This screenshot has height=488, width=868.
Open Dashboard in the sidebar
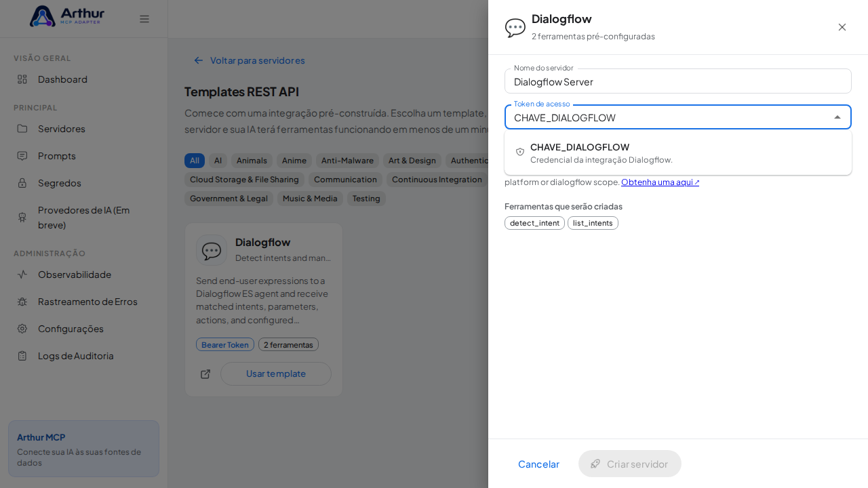tap(83, 79)
